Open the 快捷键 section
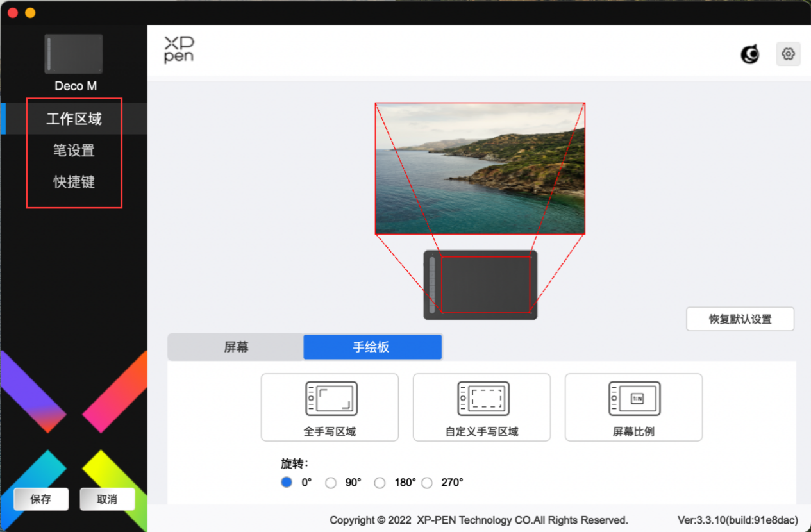 pyautogui.click(x=74, y=182)
